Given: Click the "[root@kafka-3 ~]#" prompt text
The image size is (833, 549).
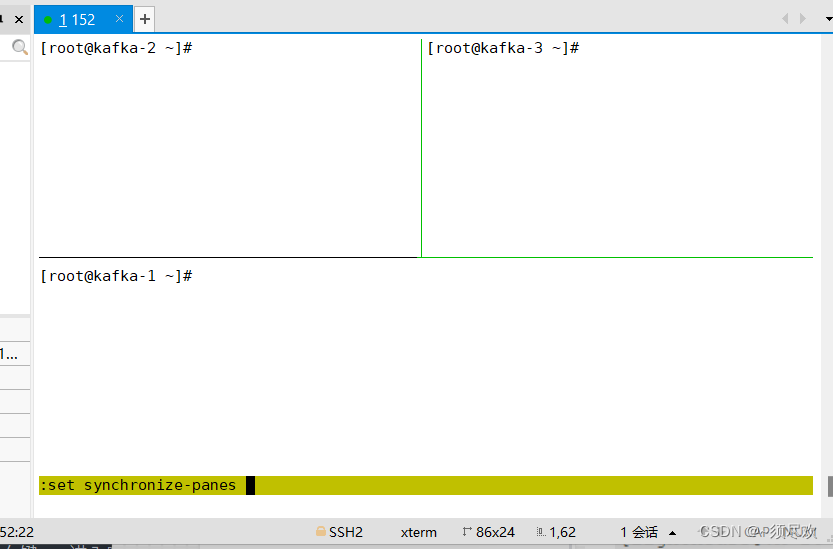Looking at the screenshot, I should 503,48.
